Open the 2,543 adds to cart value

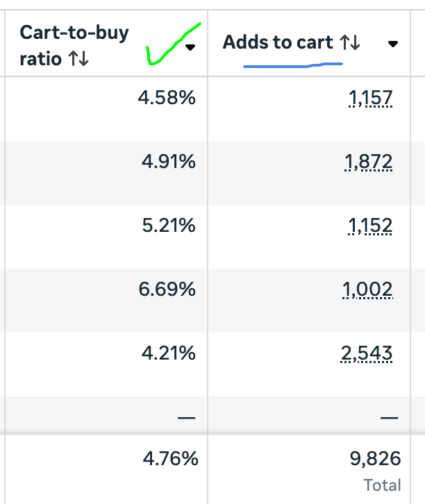[367, 354]
